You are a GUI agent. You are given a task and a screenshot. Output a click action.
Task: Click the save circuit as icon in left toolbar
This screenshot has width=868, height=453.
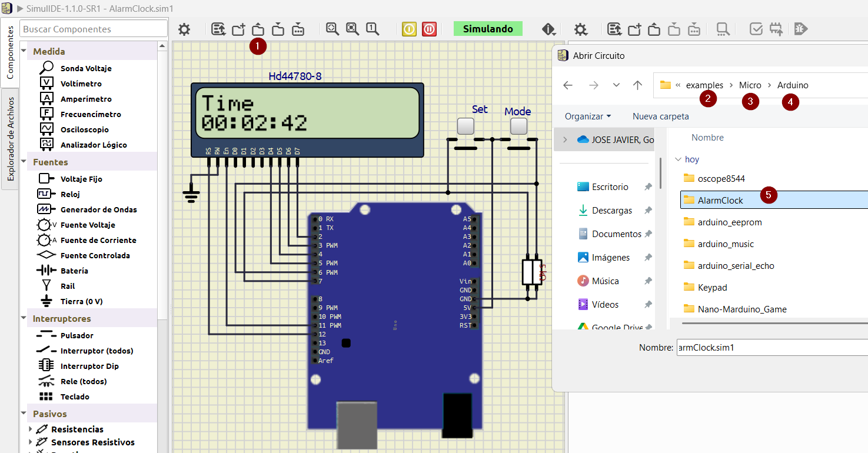point(298,29)
